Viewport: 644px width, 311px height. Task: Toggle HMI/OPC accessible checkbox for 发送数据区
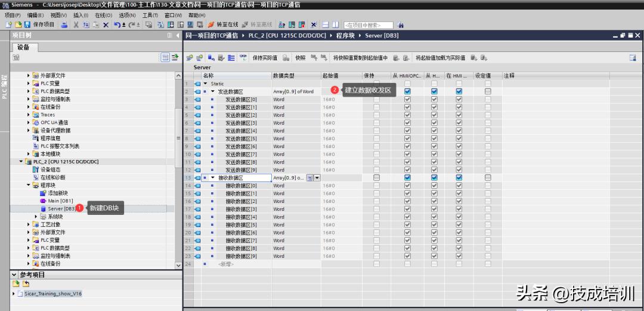(x=407, y=91)
